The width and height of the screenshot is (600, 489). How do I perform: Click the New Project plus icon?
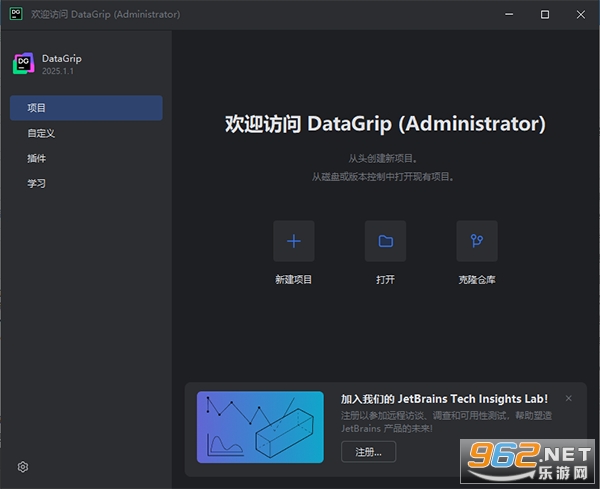(293, 241)
